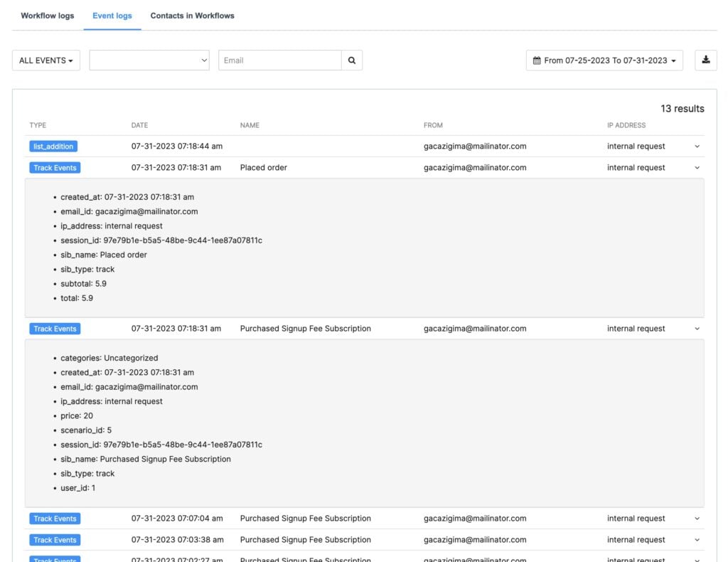Collapse the 07:18:31 Purchased Signup Fee row chevron

[x=697, y=329]
